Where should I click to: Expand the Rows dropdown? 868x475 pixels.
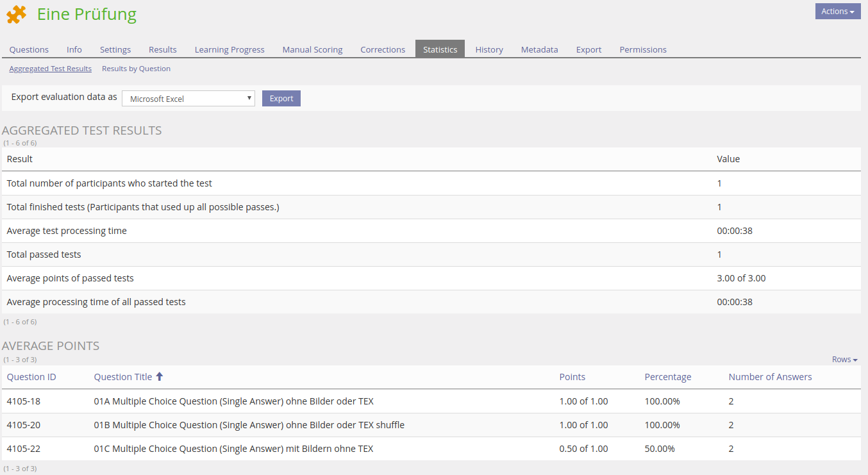[844, 360]
